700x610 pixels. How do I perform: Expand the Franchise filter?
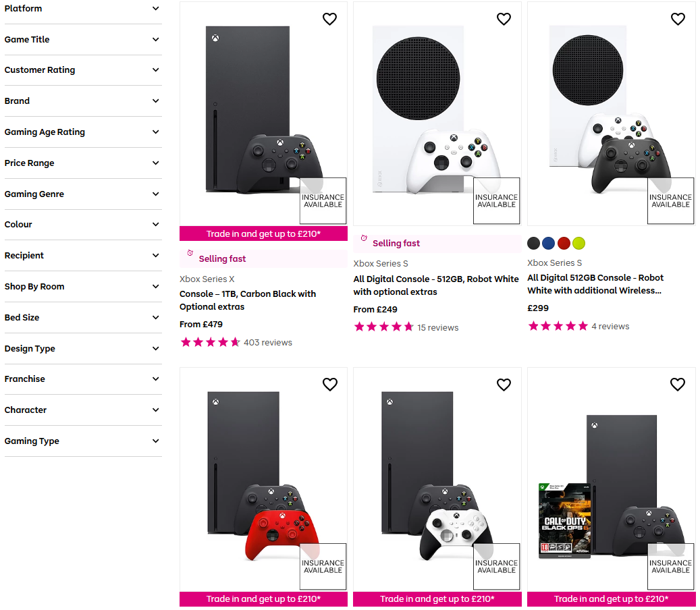coord(83,379)
